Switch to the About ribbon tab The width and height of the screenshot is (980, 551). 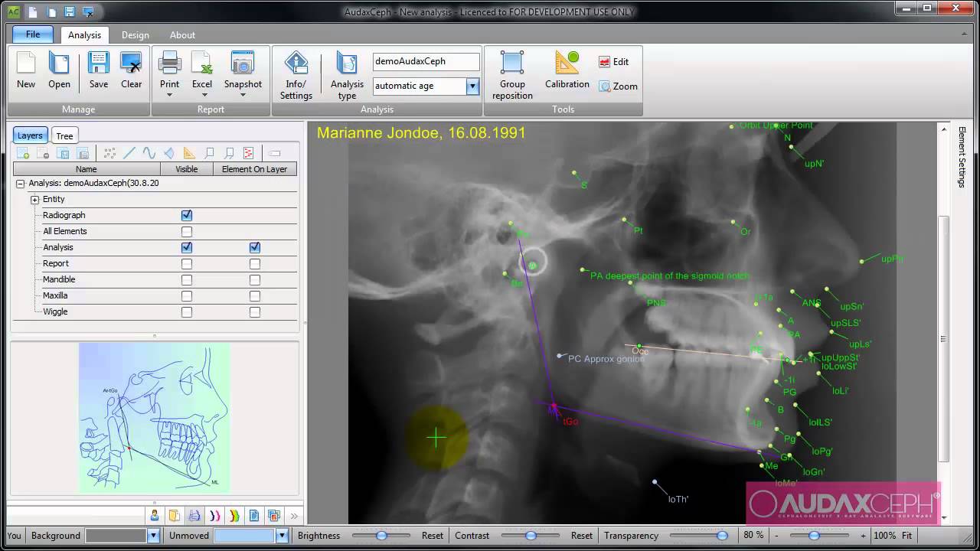pyautogui.click(x=182, y=35)
